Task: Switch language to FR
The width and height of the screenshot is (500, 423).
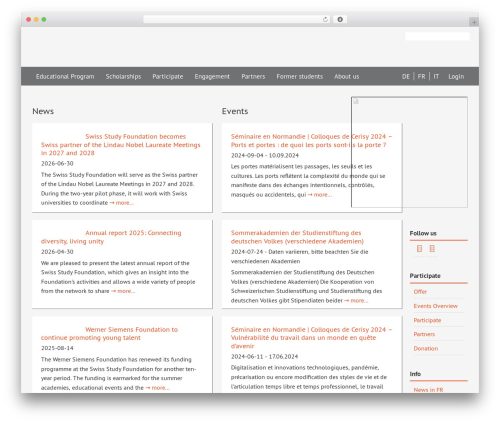Action: [x=421, y=77]
